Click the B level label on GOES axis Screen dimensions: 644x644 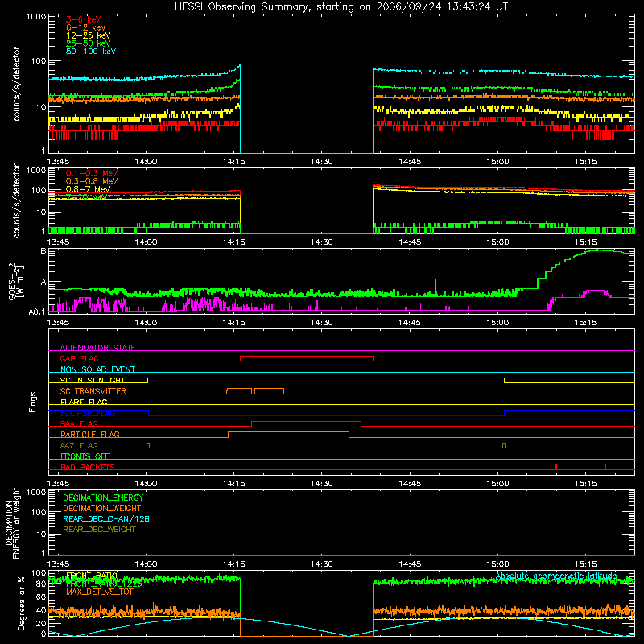[x=43, y=250]
